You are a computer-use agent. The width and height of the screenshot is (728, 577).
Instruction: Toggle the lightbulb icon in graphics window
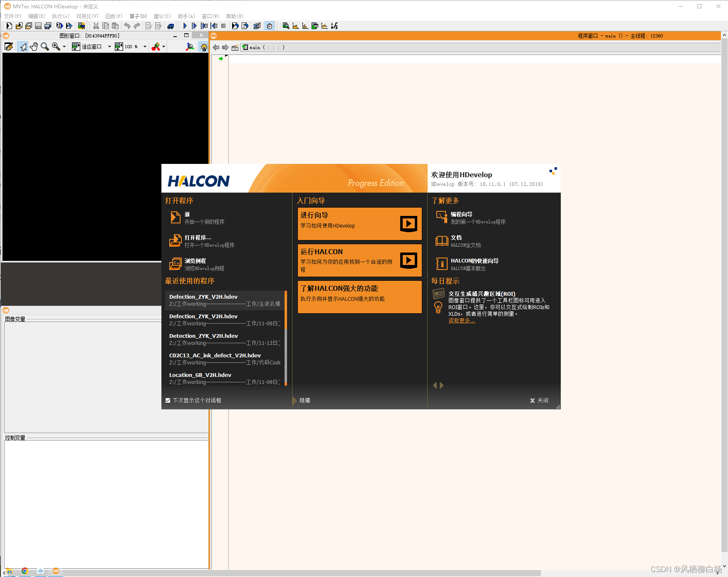(203, 47)
